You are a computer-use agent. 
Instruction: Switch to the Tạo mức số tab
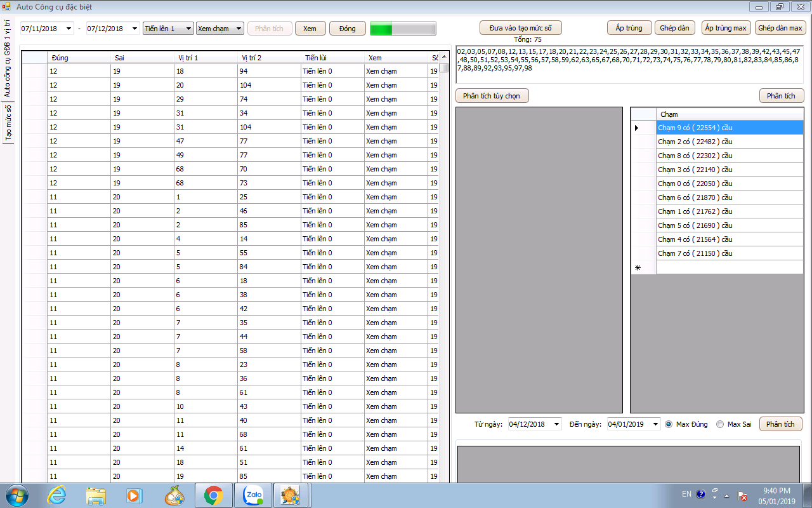click(x=9, y=123)
